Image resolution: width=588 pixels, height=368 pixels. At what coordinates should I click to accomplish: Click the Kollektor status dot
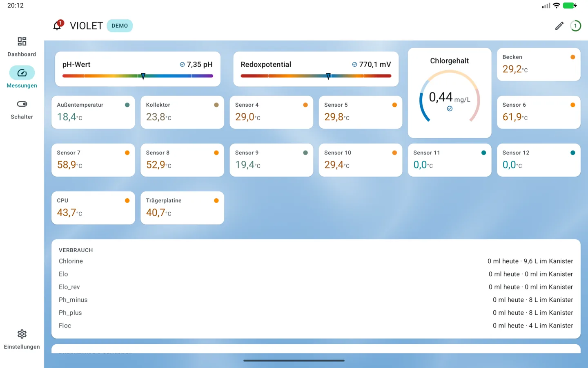pos(216,105)
